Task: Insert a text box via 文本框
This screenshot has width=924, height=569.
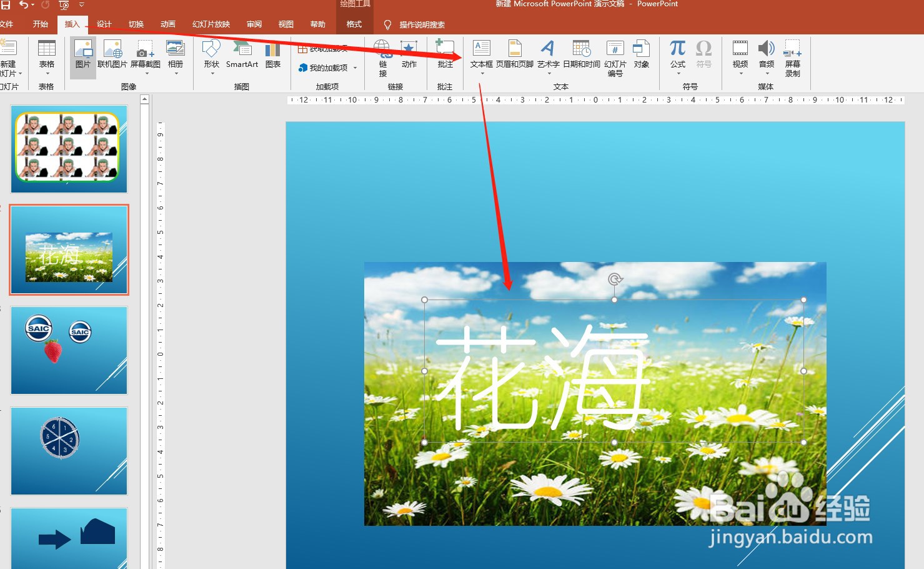Action: (x=481, y=56)
